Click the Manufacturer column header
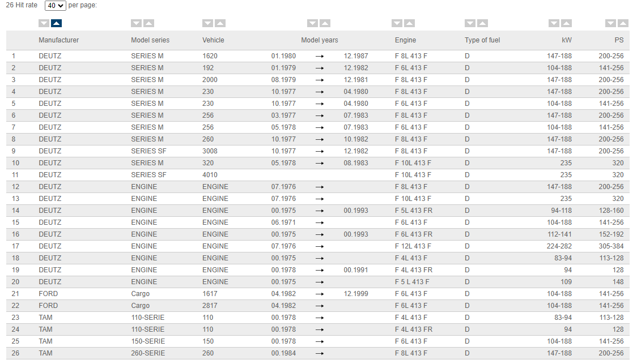Image resolution: width=637 pixels, height=364 pixels. 58,40
